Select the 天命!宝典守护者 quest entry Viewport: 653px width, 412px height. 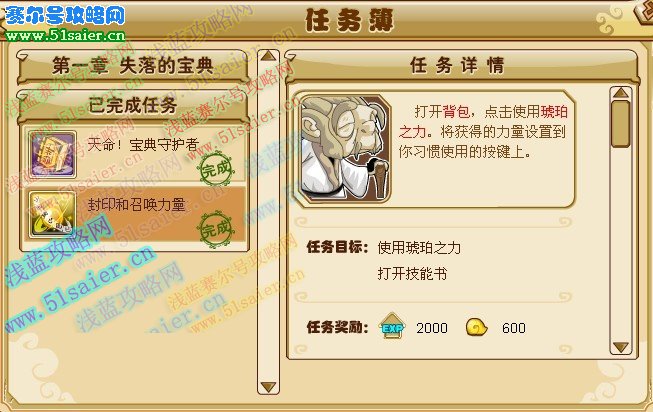pyautogui.click(x=134, y=155)
